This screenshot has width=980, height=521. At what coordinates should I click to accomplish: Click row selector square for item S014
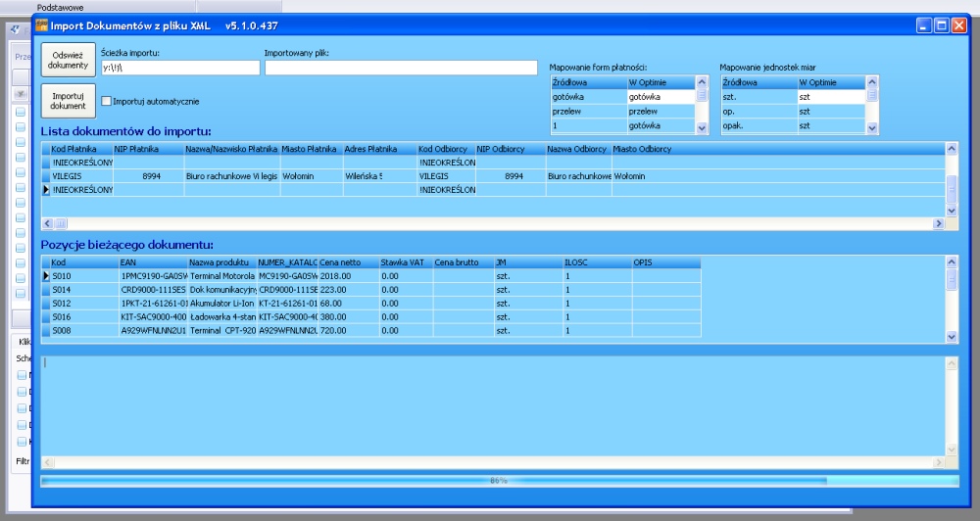[45, 290]
